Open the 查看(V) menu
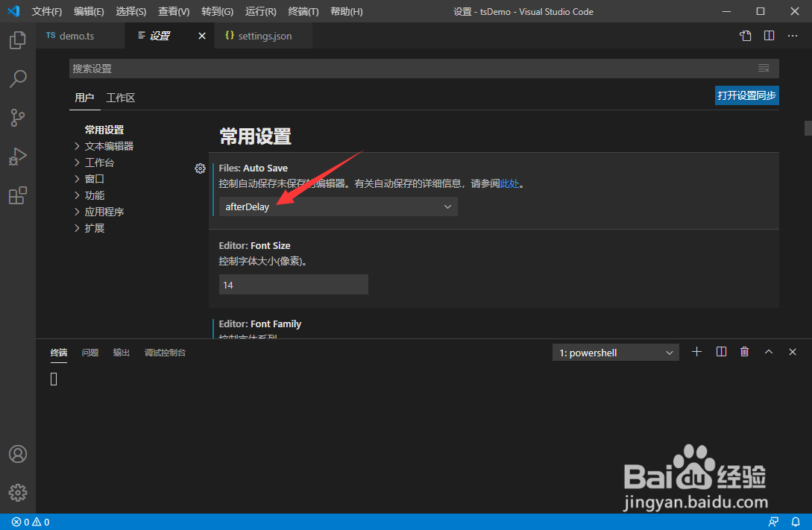 [174, 11]
